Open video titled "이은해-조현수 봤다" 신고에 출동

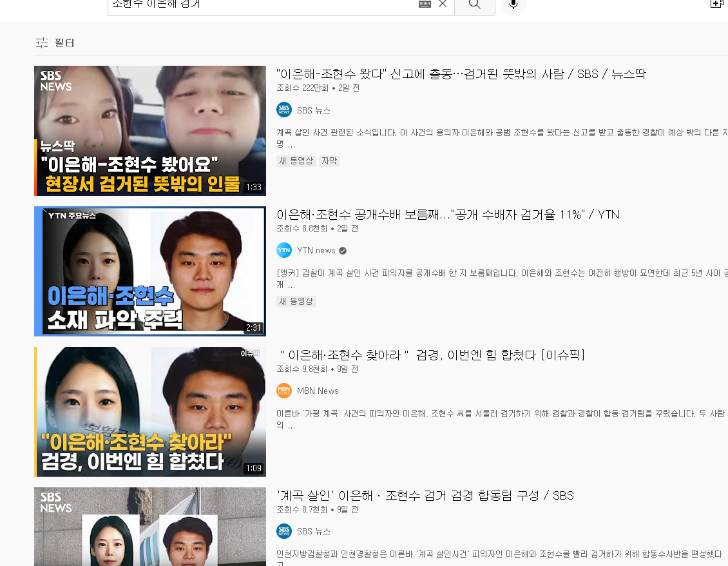tap(461, 74)
